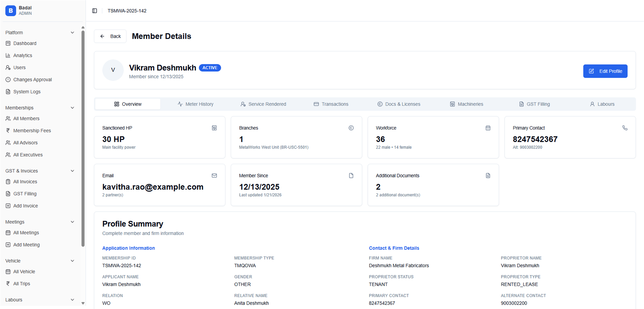
Task: Open All Invoices page
Action: 25,181
